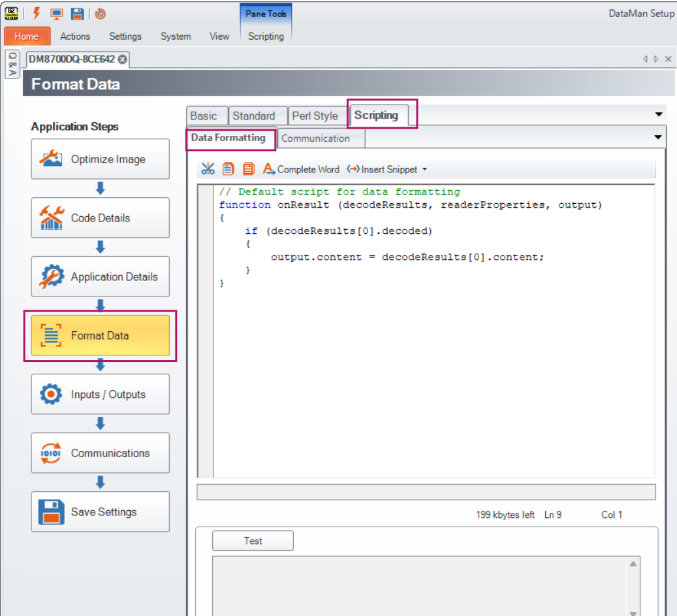The height and width of the screenshot is (616, 677).
Task: Close the DM8700DQ-8CE642 device tab
Action: (x=122, y=59)
